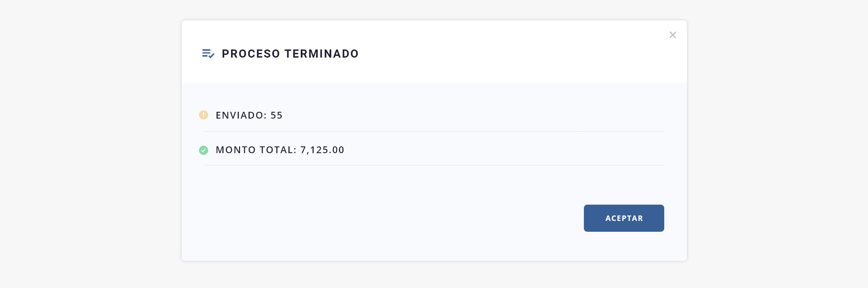The height and width of the screenshot is (288, 868).
Task: Click the divider line under the Monto Total row
Action: point(434,165)
